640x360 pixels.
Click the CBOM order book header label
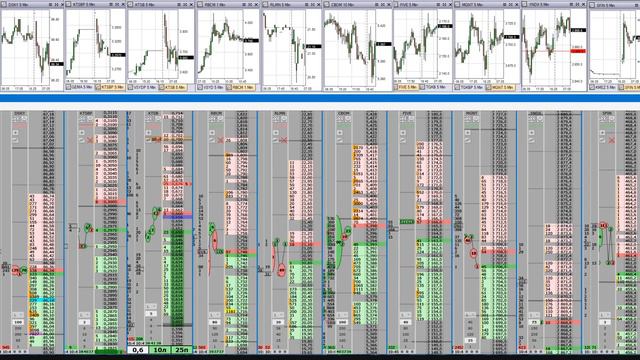(343, 113)
